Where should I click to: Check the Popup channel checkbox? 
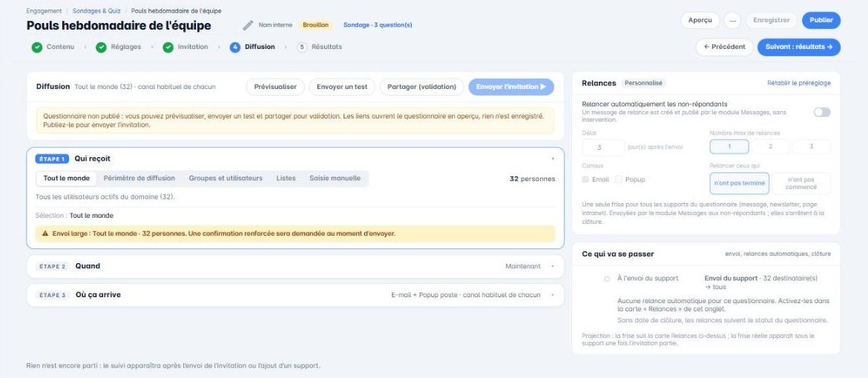[619, 179]
